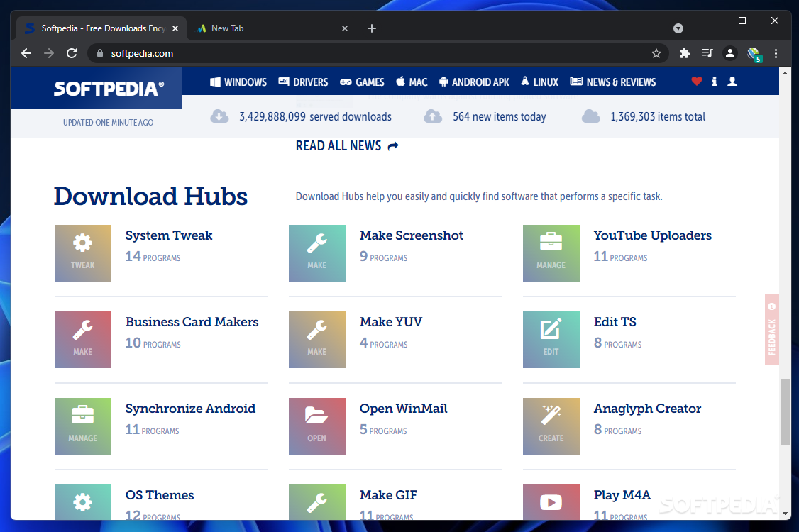Open the Games category menu

[363, 82]
